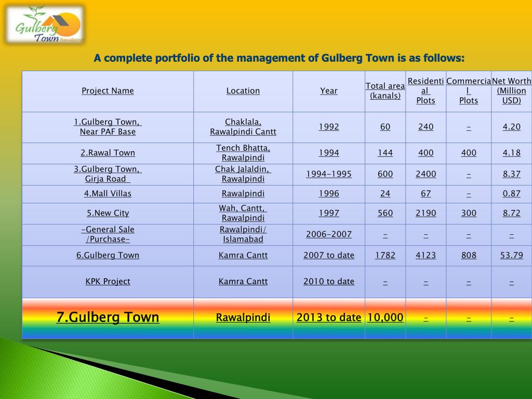532x399 pixels.
Task: Click the 'Residential Plots' column header
Action: coord(426,91)
